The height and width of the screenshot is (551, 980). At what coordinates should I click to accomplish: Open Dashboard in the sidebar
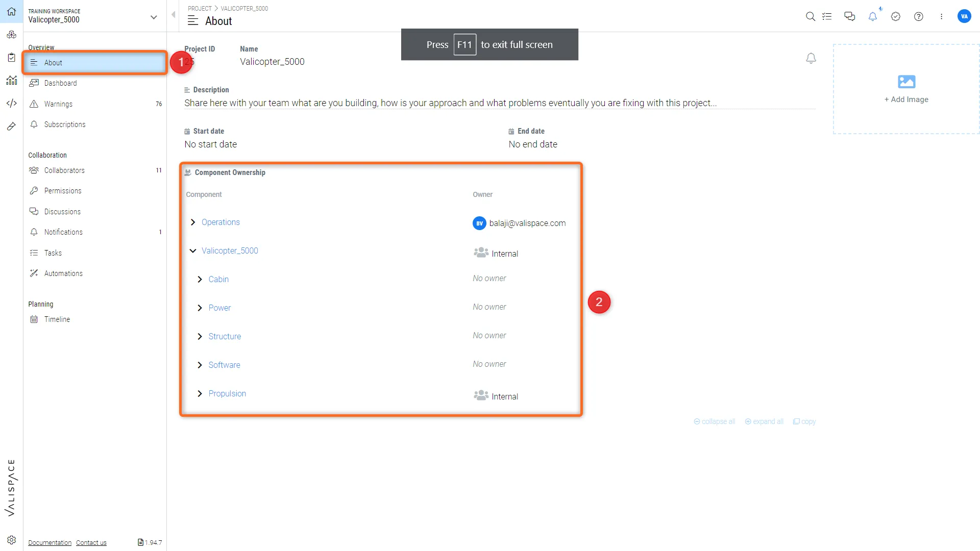pos(60,83)
